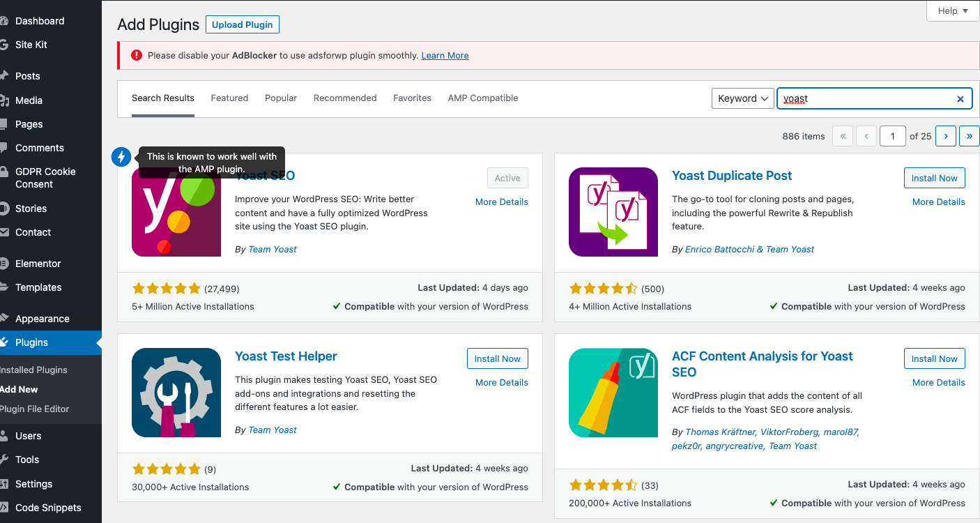980x523 pixels.
Task: Open Settings in the sidebar
Action: click(34, 484)
